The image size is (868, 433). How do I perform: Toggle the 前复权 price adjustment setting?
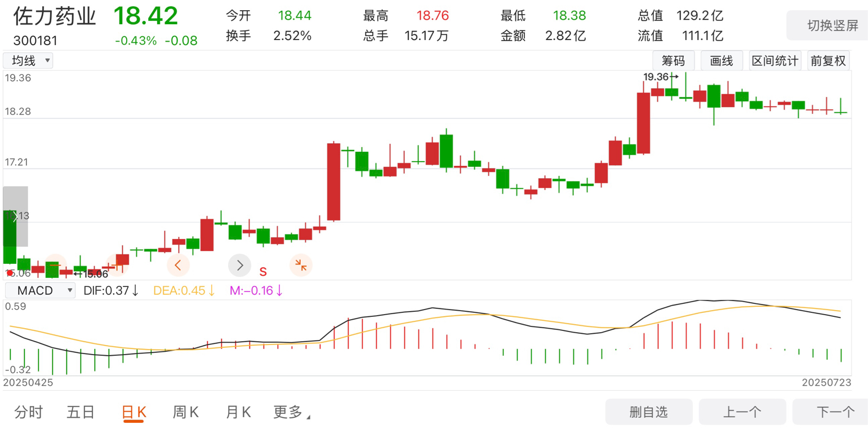coord(828,61)
